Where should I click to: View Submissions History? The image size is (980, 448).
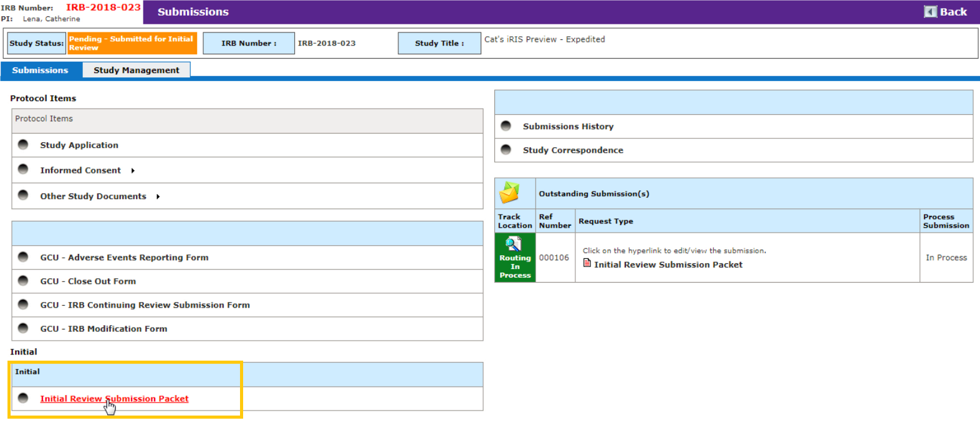point(569,126)
